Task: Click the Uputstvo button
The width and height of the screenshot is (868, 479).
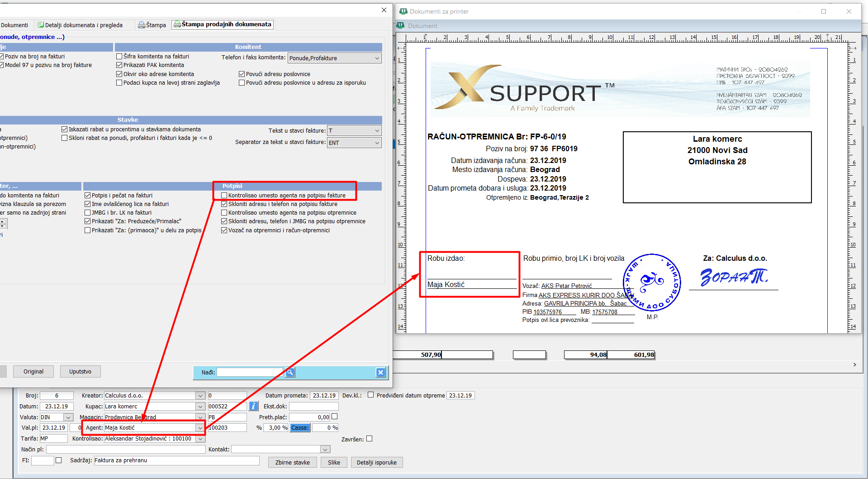Action: click(80, 372)
